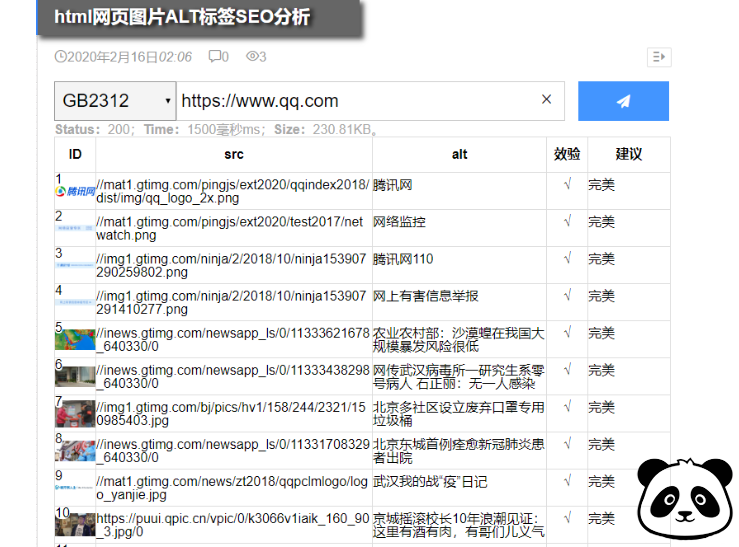This screenshot has width=739, height=547.
Task: Clear the URL field with the X icon
Action: click(x=546, y=99)
